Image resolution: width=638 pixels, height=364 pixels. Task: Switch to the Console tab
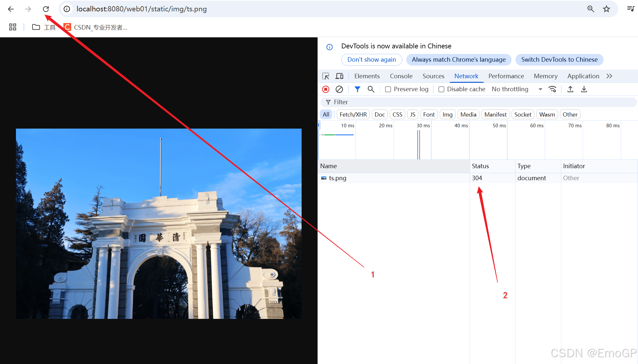(401, 76)
